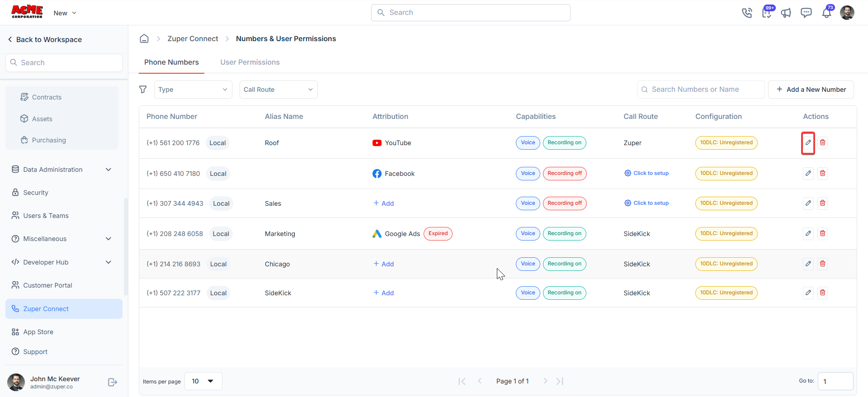Go Back to Workspace

(x=45, y=40)
